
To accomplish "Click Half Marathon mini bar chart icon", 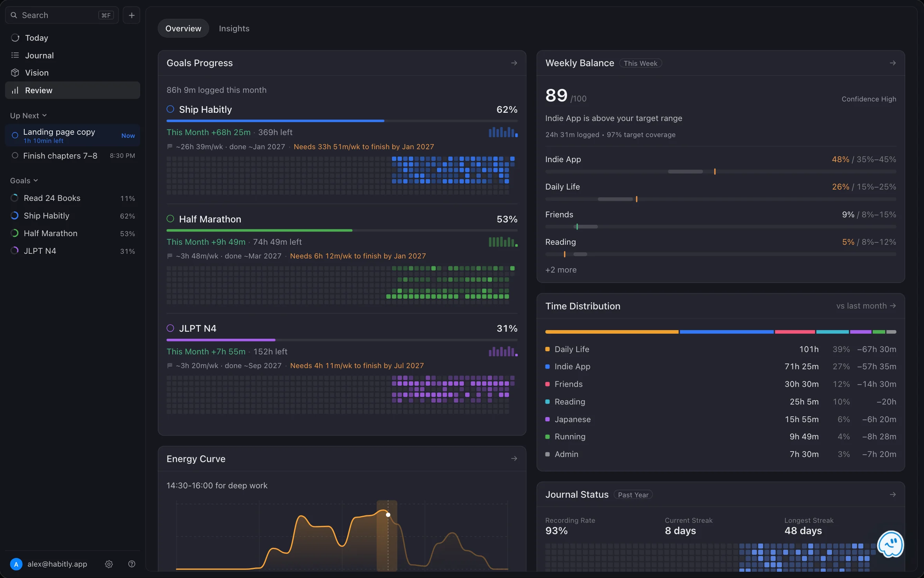I will [x=503, y=242].
